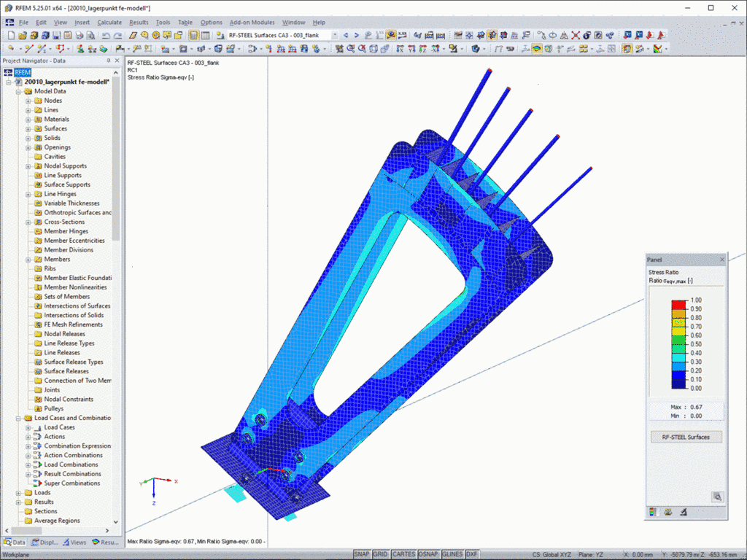Screen dimensions: 747x560
Task: Click the Undo arrow icon
Action: click(x=106, y=35)
